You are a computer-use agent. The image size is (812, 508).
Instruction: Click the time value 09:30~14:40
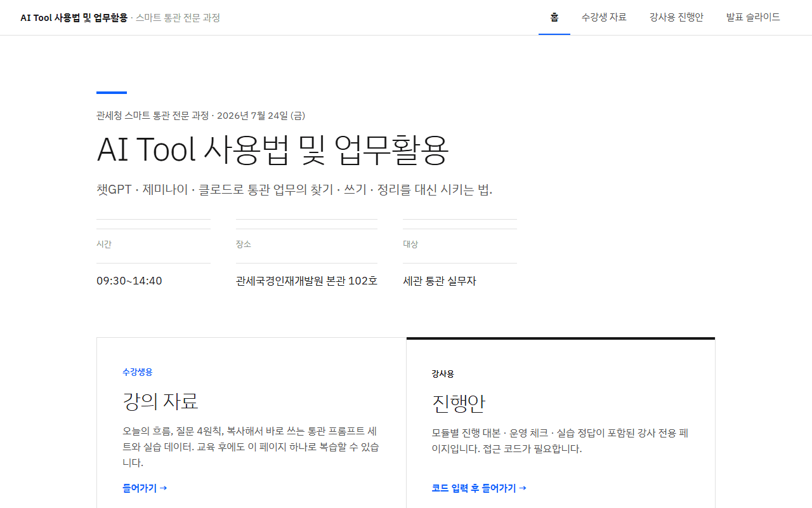129,281
